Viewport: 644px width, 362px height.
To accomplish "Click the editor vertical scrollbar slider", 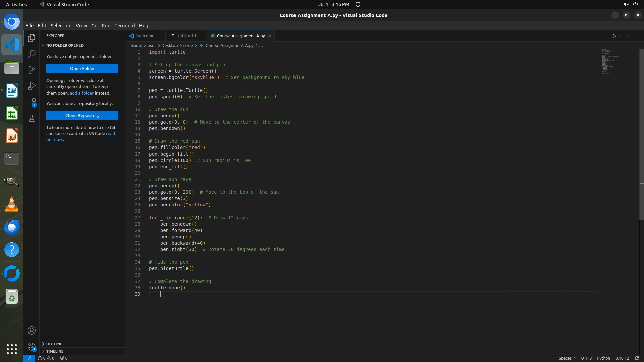I will point(641,134).
